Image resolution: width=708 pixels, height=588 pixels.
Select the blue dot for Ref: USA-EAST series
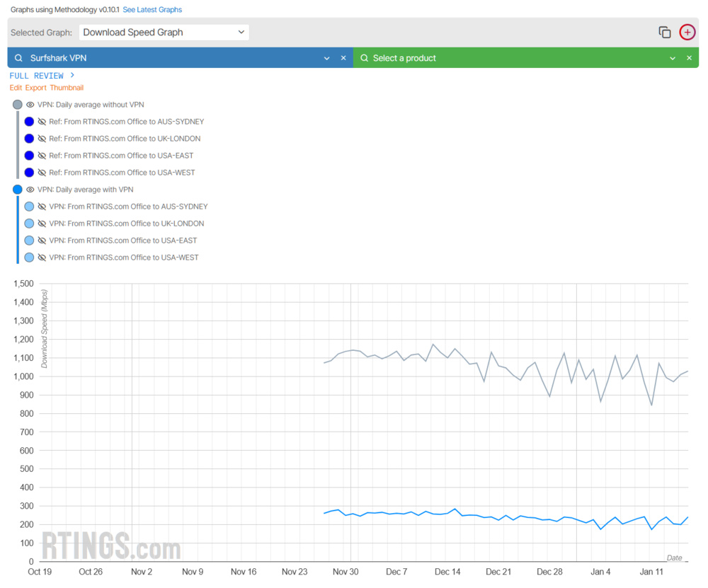click(29, 155)
